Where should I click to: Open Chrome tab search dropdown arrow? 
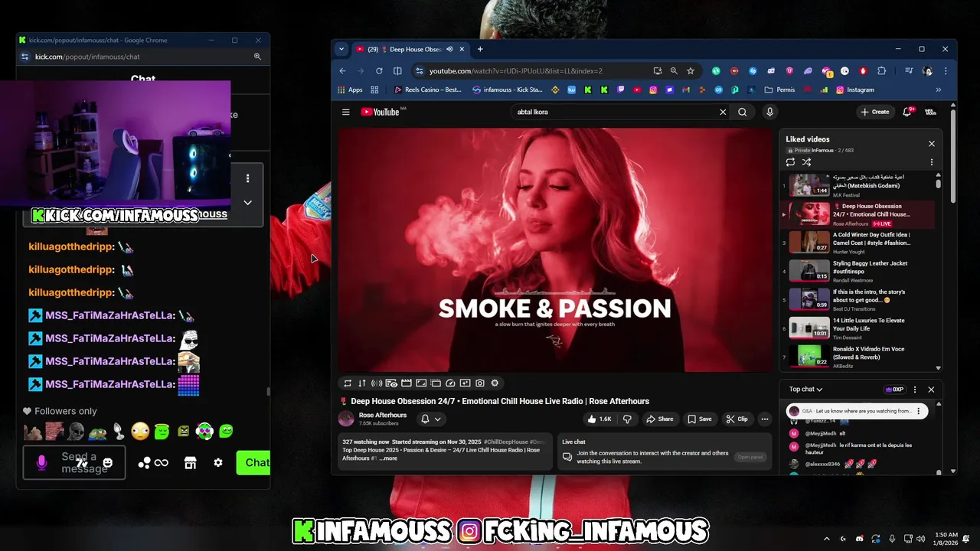[x=341, y=49]
